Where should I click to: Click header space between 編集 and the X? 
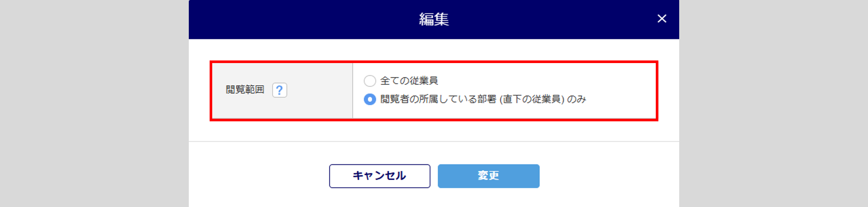click(x=551, y=20)
